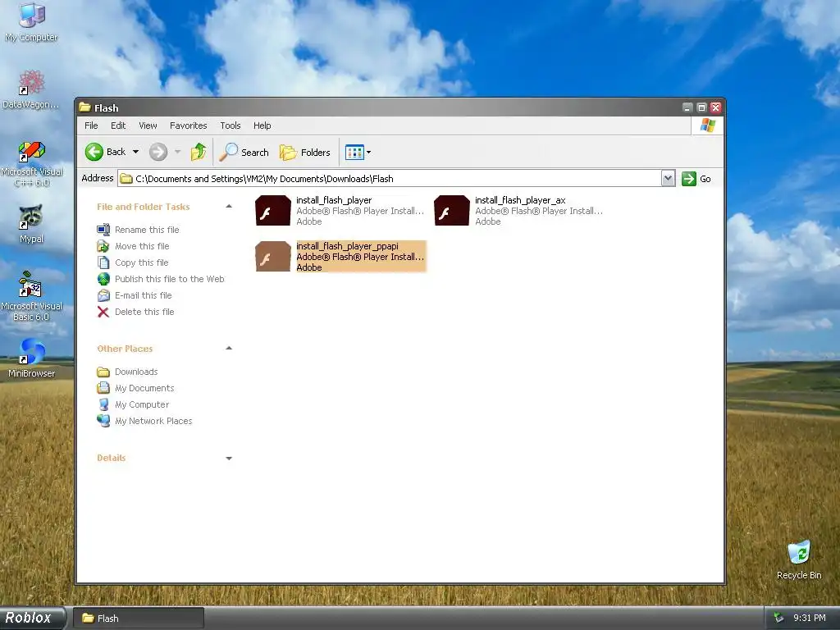Image resolution: width=840 pixels, height=630 pixels.
Task: Click the install_flash_player_ax file name
Action: coord(520,200)
